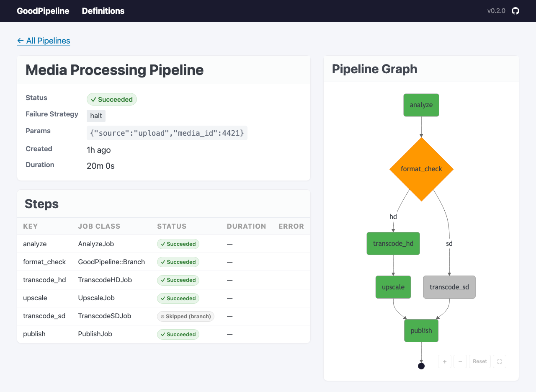Image resolution: width=536 pixels, height=392 pixels.
Task: Follow the All Pipelines back link
Action: click(43, 41)
